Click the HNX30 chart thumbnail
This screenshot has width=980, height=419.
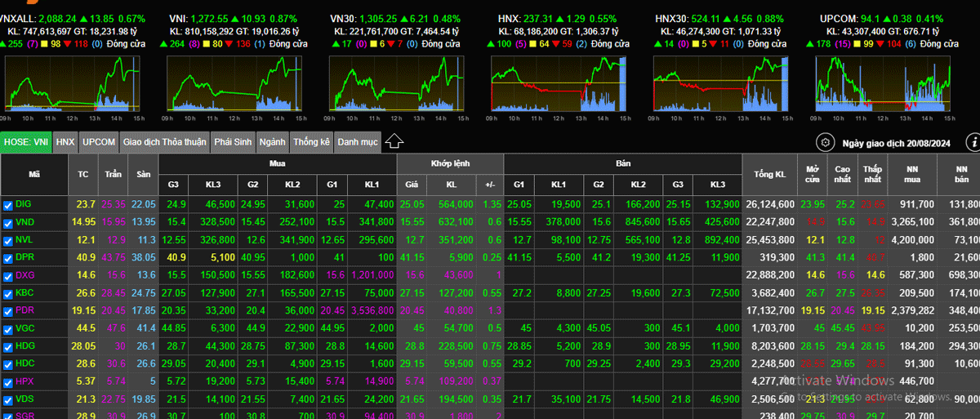[x=721, y=84]
